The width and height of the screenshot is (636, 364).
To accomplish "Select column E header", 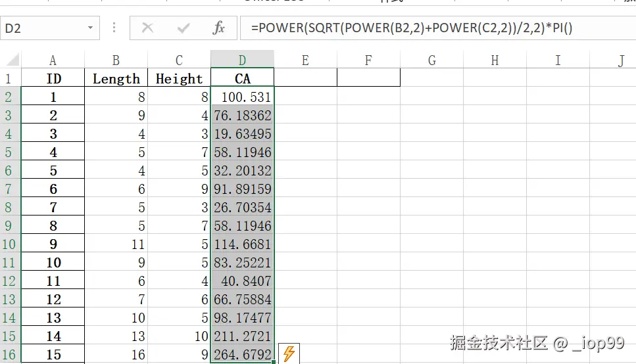I will tap(305, 60).
